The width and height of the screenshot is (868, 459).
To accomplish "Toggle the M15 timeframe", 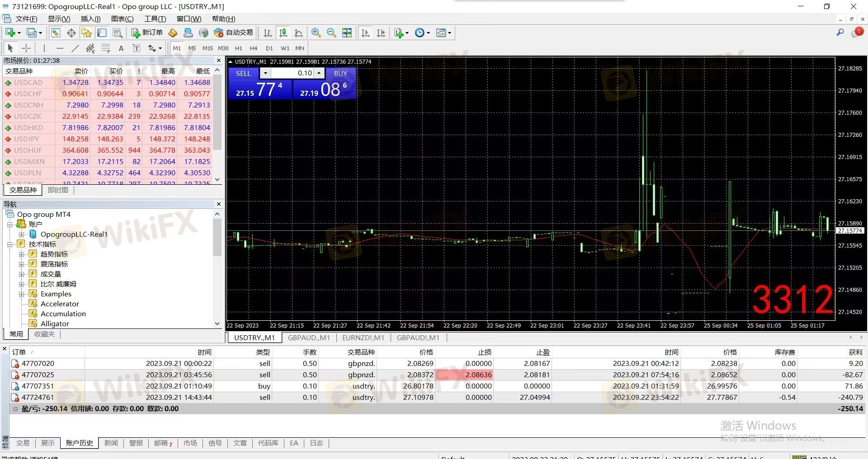I will [208, 48].
